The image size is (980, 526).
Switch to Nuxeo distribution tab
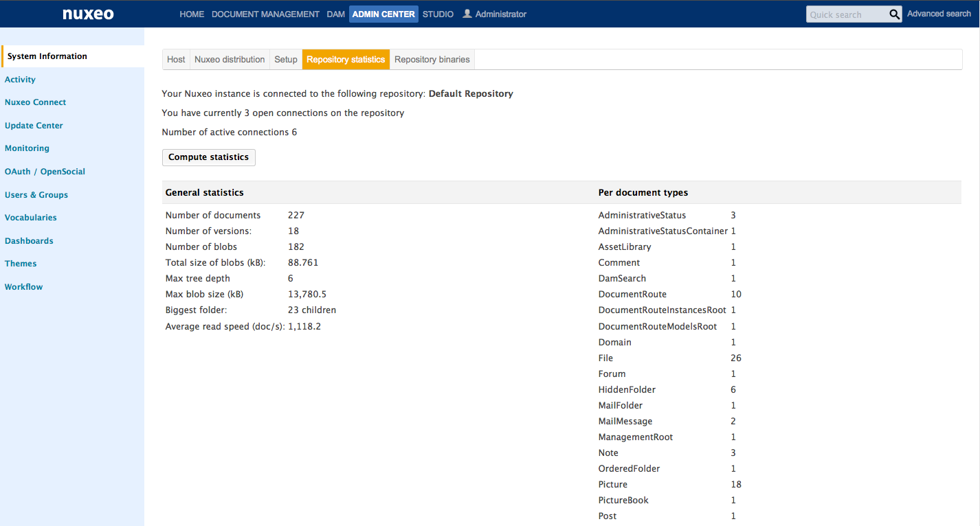click(x=230, y=60)
